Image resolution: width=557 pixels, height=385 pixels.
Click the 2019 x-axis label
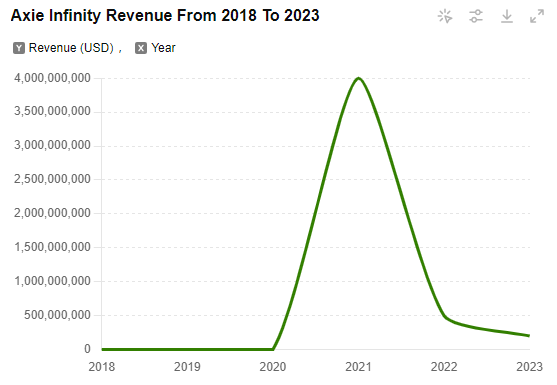click(187, 367)
